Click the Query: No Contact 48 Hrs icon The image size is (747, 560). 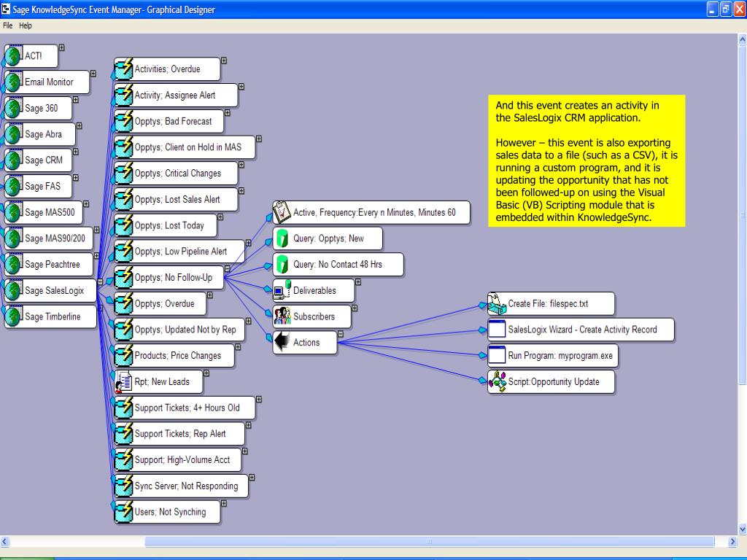[x=282, y=264]
